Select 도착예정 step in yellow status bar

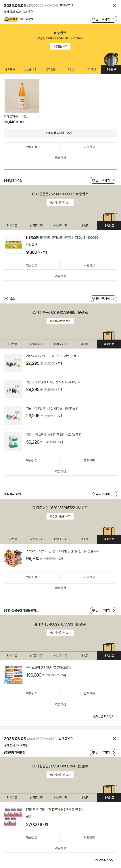point(91,69)
